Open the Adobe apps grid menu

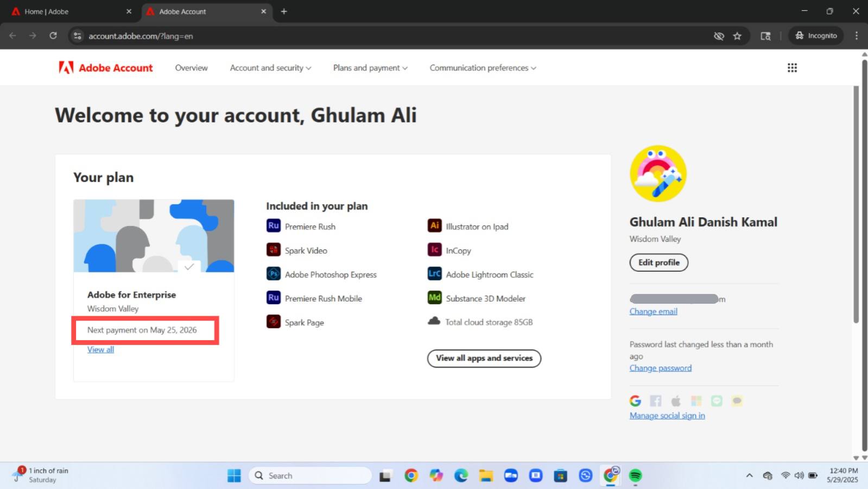tap(792, 68)
